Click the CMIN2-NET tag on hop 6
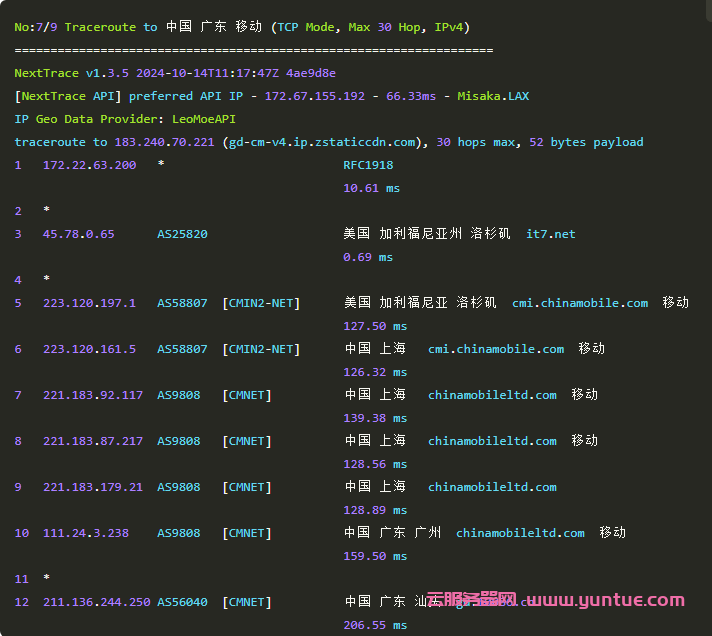 (261, 349)
